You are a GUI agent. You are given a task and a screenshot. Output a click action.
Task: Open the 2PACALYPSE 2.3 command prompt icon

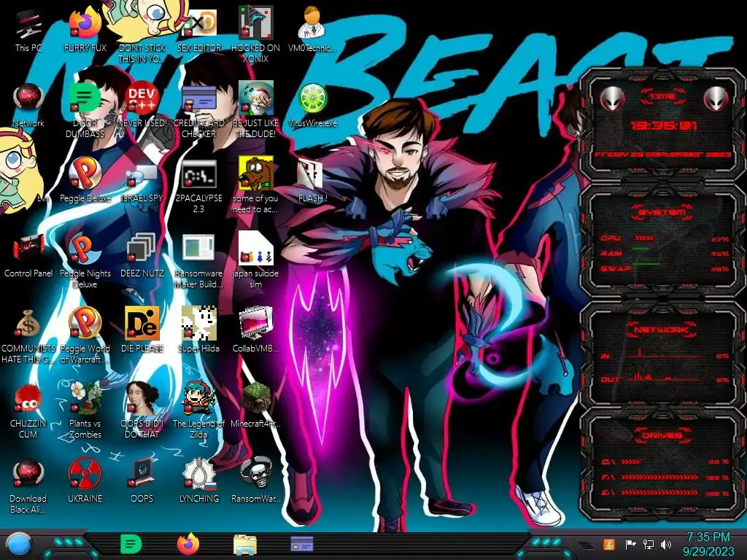tap(198, 174)
